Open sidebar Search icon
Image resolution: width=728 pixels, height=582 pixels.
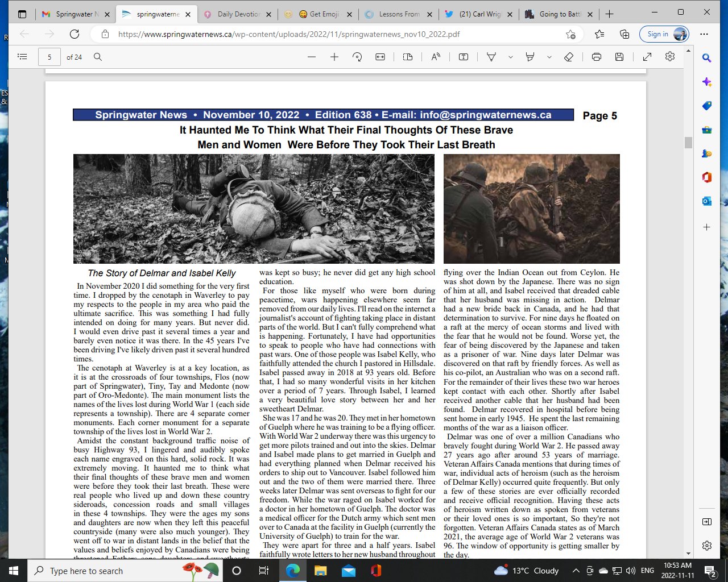pyautogui.click(x=707, y=57)
